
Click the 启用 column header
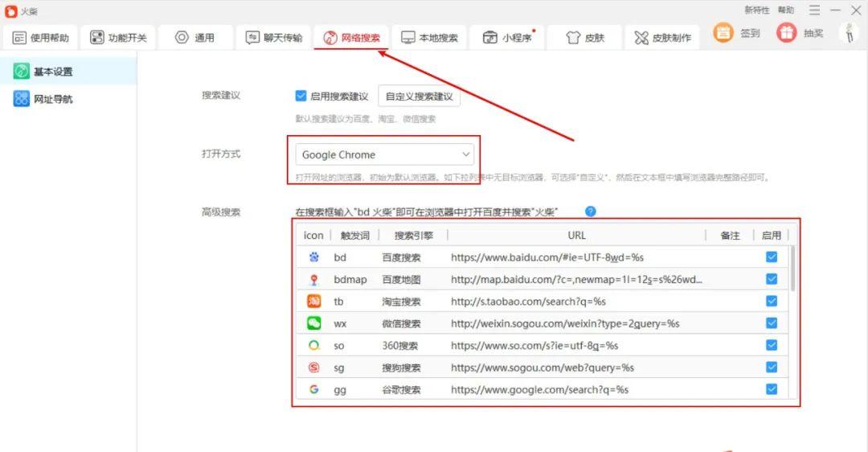[771, 236]
